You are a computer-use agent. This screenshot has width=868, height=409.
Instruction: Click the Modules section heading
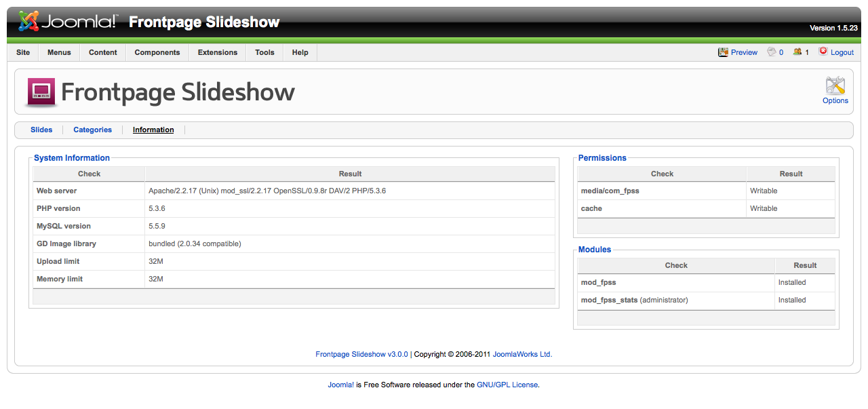click(x=595, y=250)
